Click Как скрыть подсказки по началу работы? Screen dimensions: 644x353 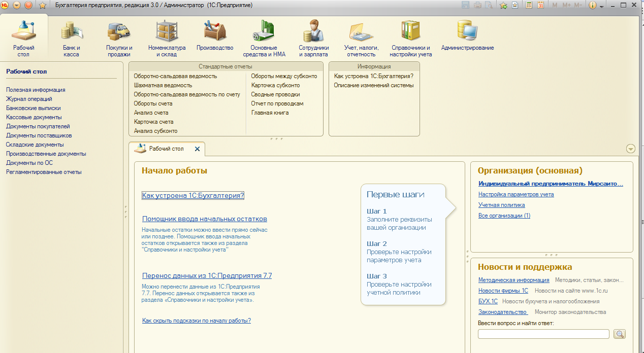[197, 321]
